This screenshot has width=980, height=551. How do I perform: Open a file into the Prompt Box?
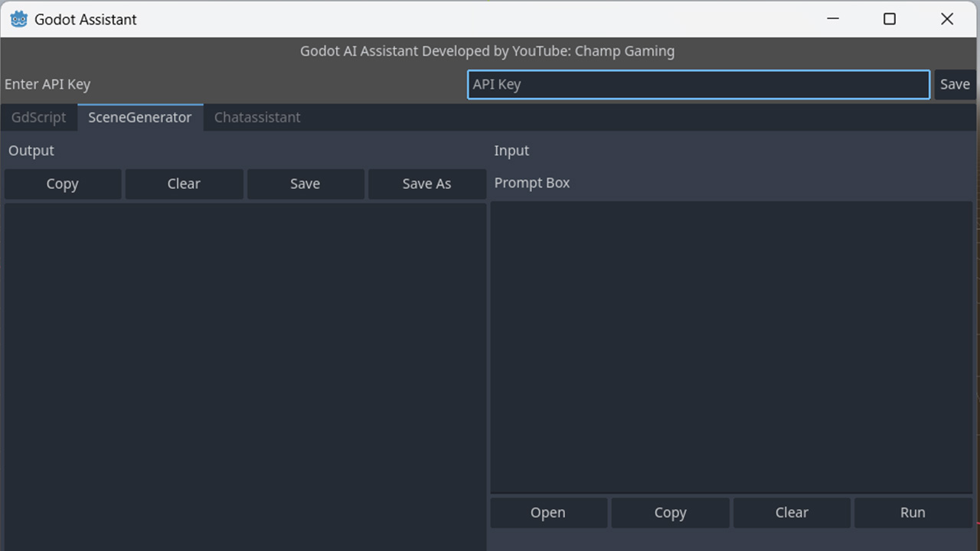pos(548,512)
